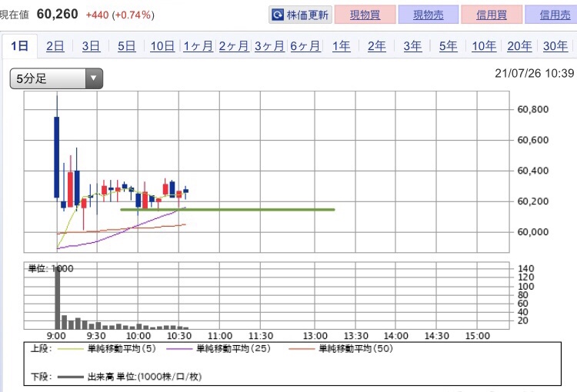Click the 出来高 volume legend entry
Viewport: 577px width, 392px height.
click(129, 377)
